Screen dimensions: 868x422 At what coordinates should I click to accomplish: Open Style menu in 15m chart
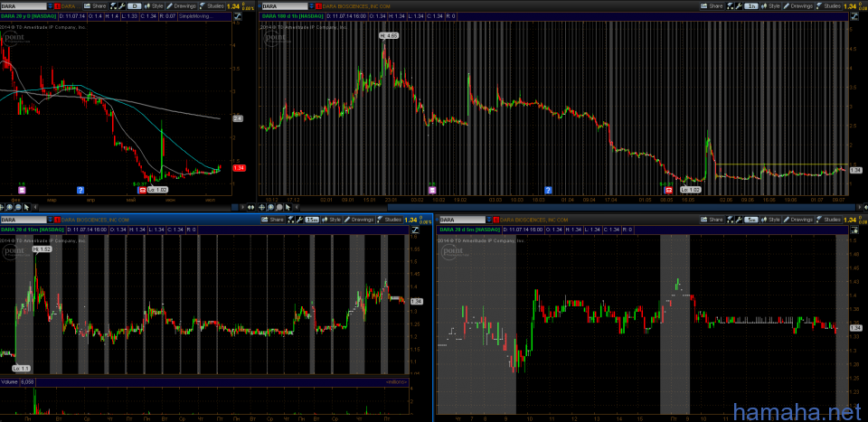(332, 220)
